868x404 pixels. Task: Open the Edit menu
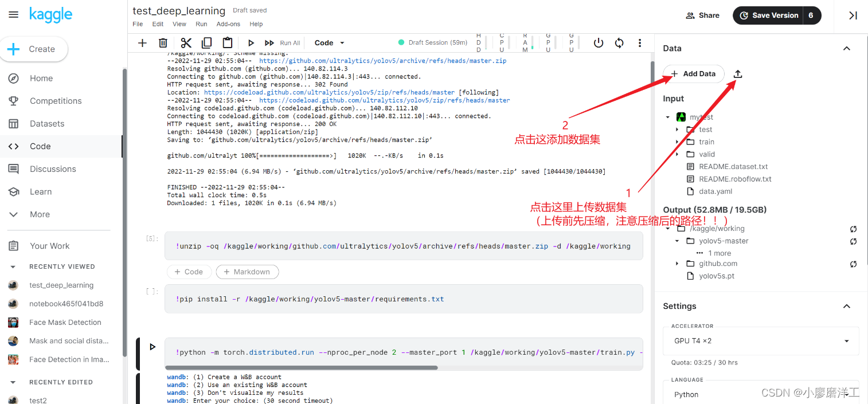point(158,24)
